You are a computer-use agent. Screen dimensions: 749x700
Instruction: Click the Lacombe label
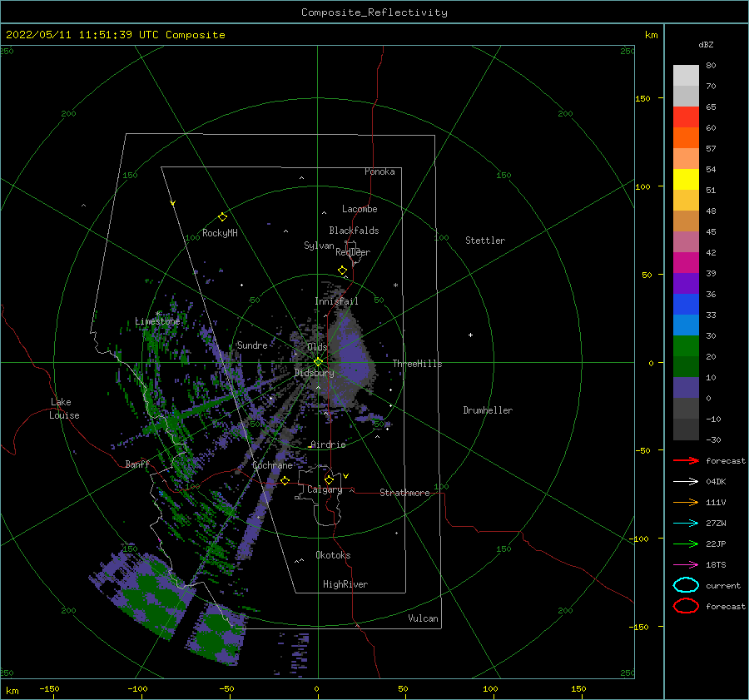(360, 209)
